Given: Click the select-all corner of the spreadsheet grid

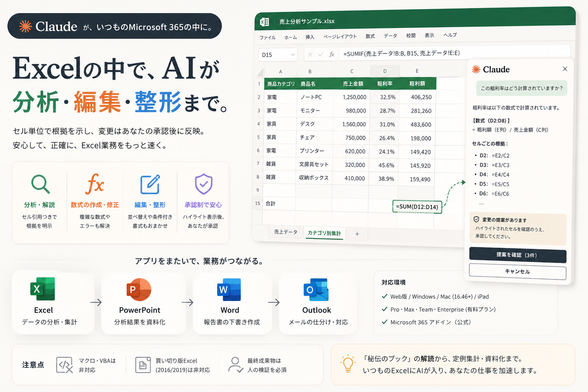Looking at the screenshot, I should tap(260, 72).
